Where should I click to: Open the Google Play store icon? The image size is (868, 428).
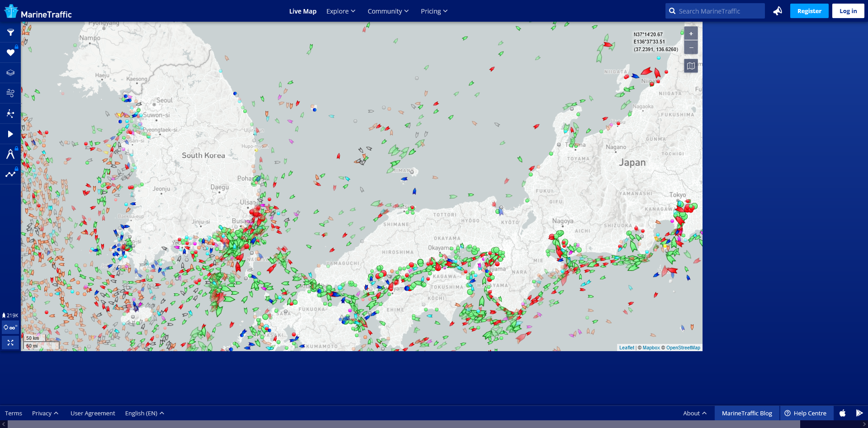coord(859,413)
